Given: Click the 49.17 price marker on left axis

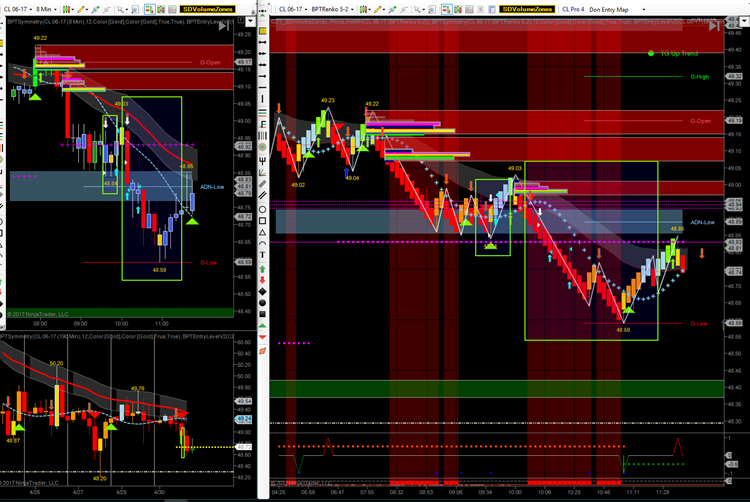Looking at the screenshot, I should [243, 62].
